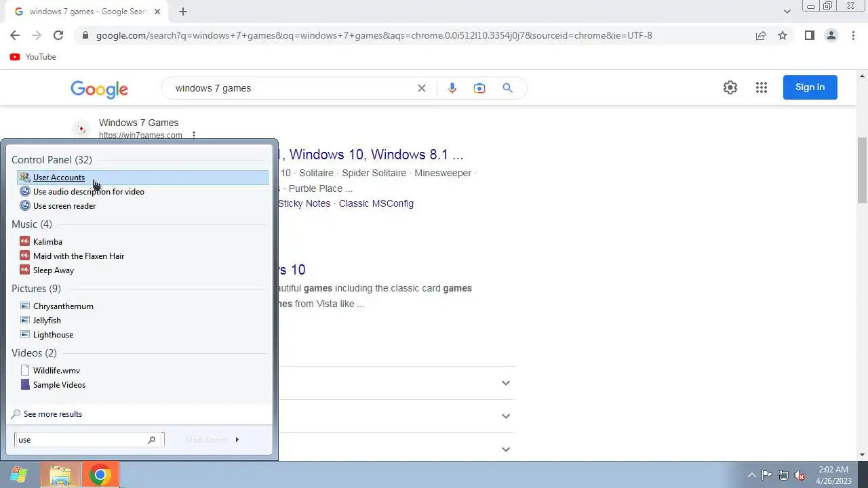Click the Music (4) group header

32,224
